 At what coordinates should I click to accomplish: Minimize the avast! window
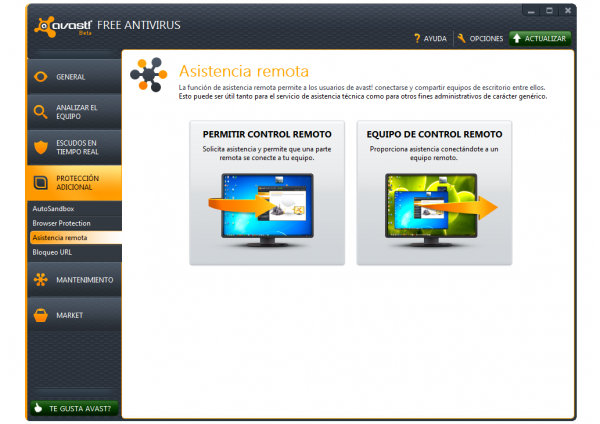[x=531, y=11]
